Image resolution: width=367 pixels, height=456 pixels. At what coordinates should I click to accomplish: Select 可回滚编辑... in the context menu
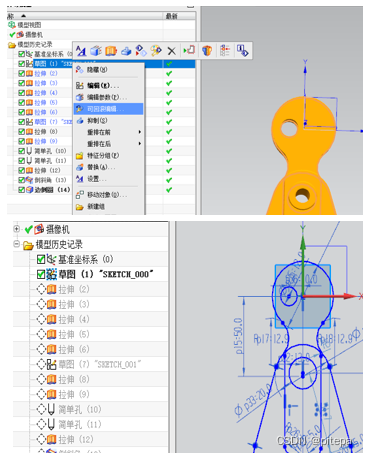pyautogui.click(x=109, y=109)
